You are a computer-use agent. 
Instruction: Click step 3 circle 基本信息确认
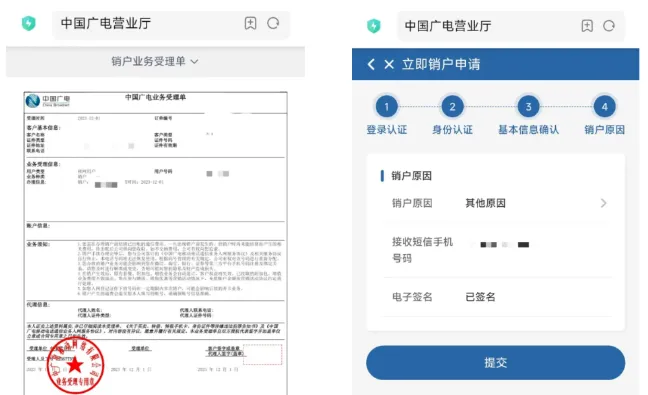(528, 107)
